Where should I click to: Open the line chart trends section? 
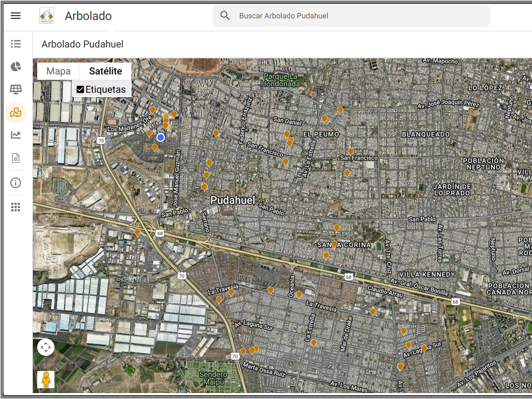[16, 135]
